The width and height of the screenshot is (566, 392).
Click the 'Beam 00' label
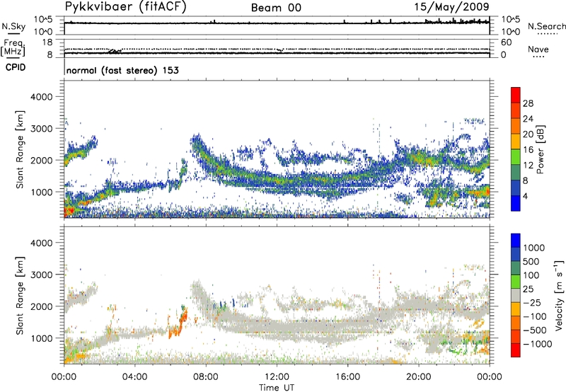(276, 8)
